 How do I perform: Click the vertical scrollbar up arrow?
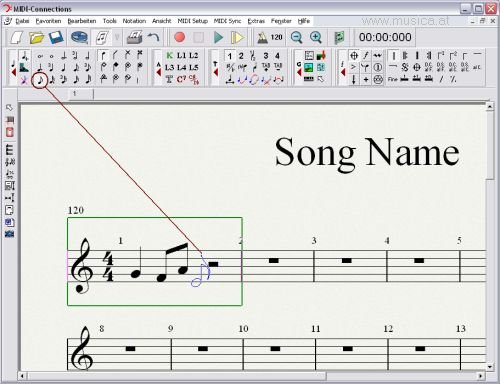489,107
